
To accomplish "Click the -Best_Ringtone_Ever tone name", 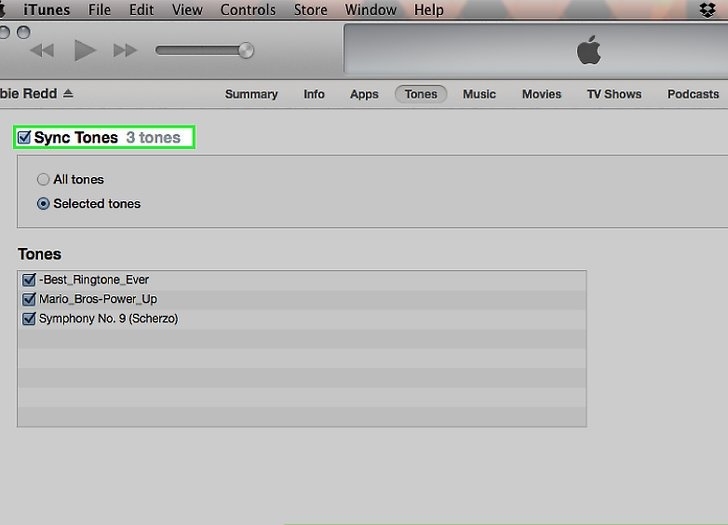I will point(94,279).
